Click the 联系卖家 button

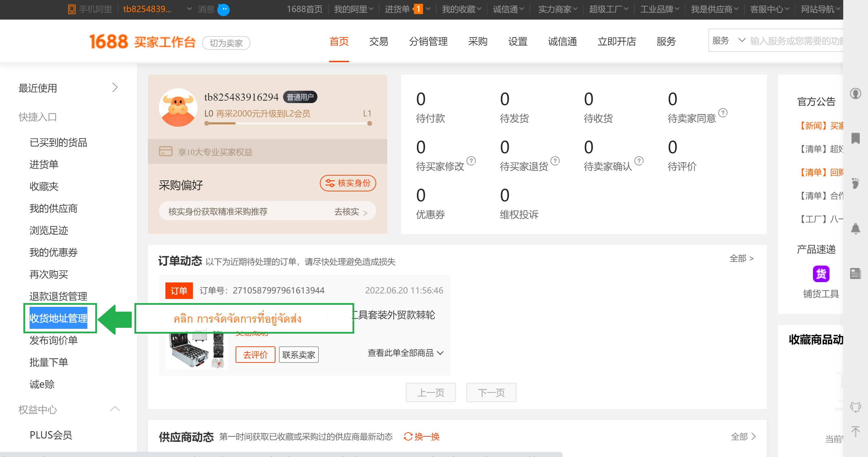coord(299,355)
